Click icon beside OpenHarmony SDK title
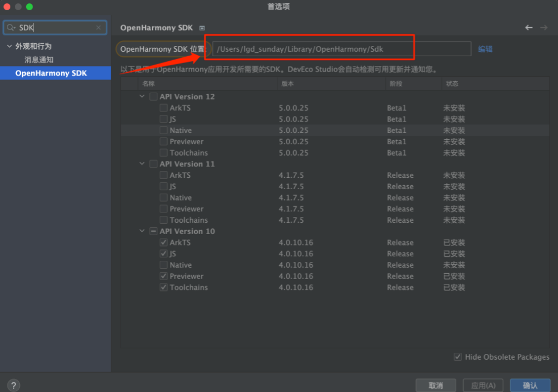 202,28
